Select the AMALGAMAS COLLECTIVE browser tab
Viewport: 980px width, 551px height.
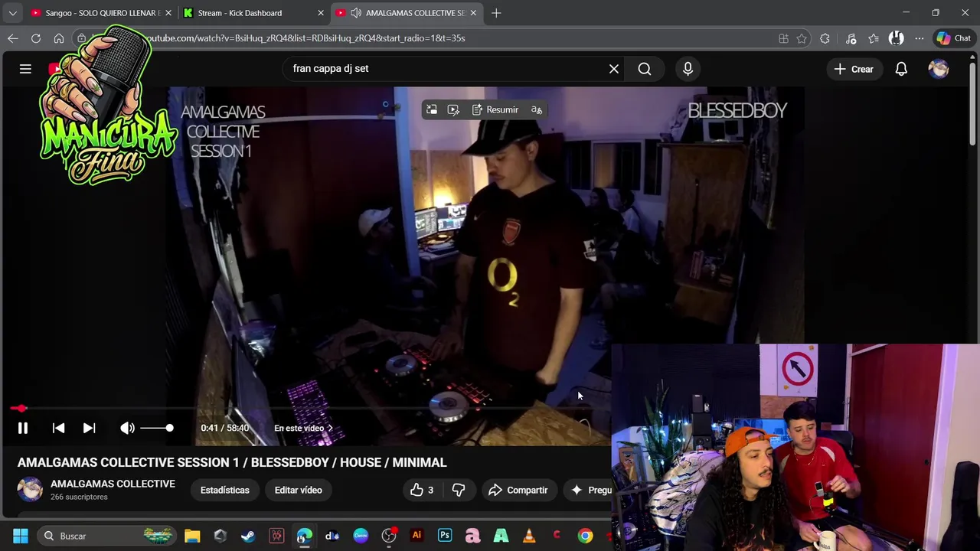click(x=406, y=13)
